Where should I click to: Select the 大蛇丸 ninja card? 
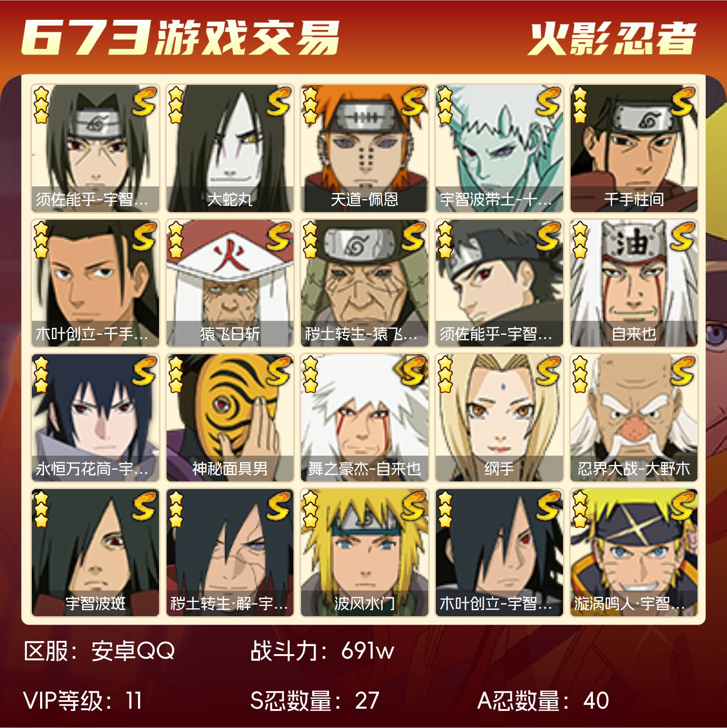[x=230, y=148]
